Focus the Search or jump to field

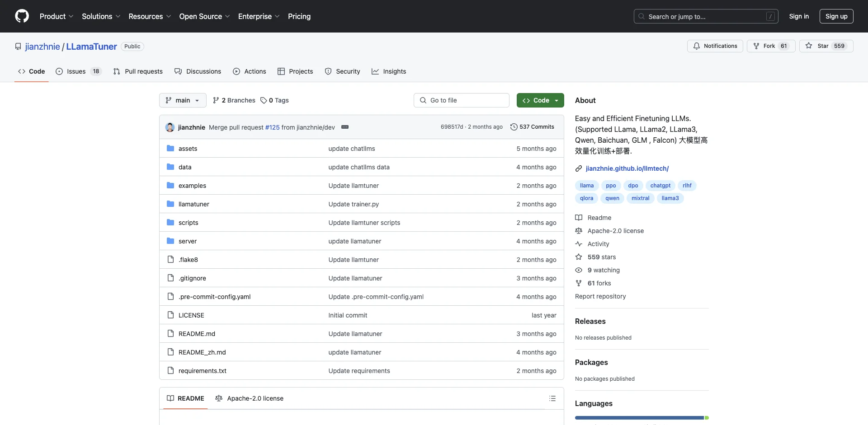(x=706, y=16)
